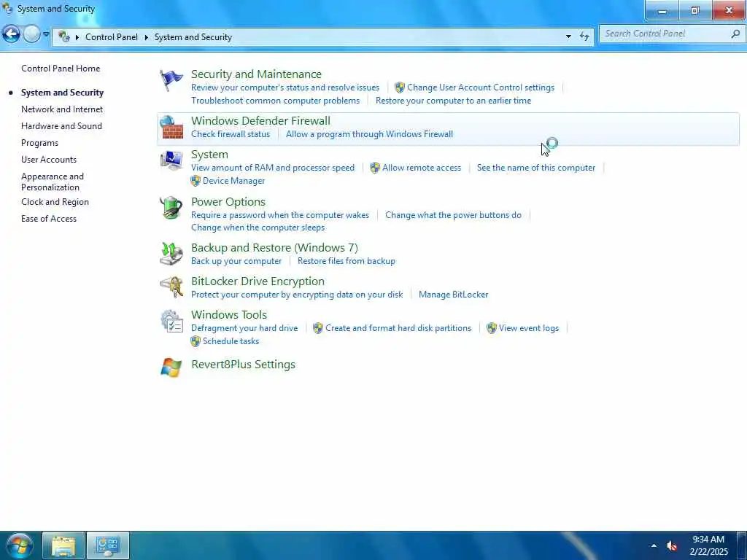Click the Control Panel breadcrumb segment

click(112, 37)
